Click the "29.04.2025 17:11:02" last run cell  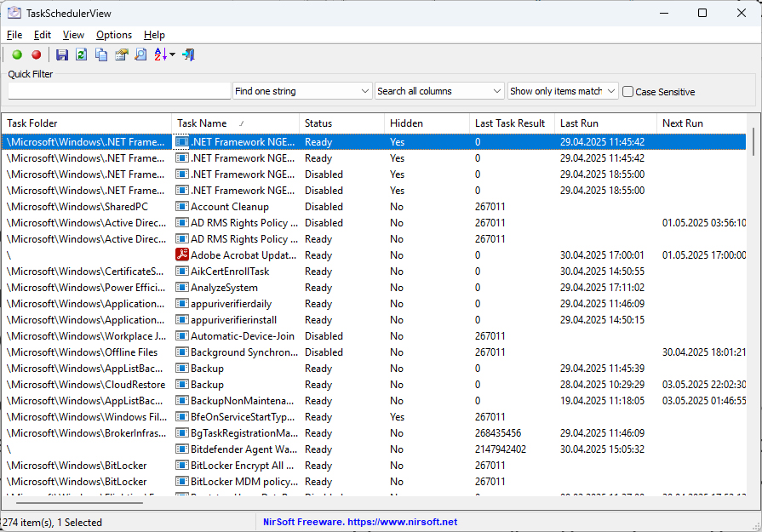(602, 288)
